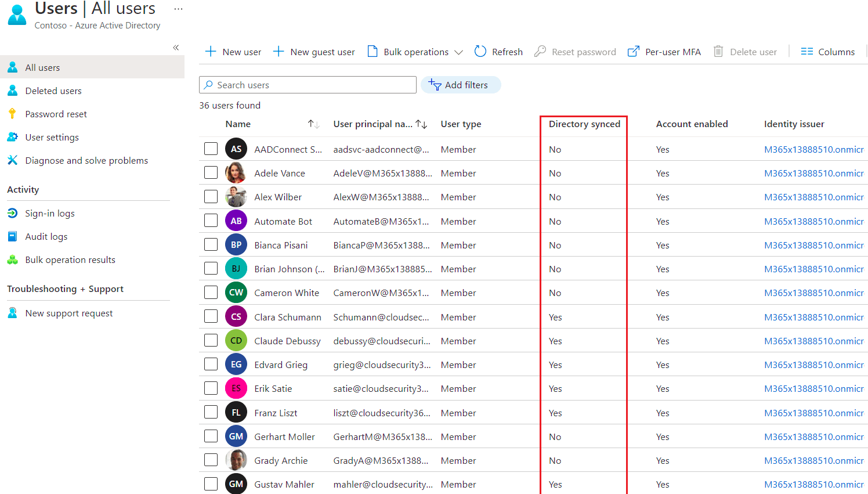Click the User settings gear icon

[13, 137]
